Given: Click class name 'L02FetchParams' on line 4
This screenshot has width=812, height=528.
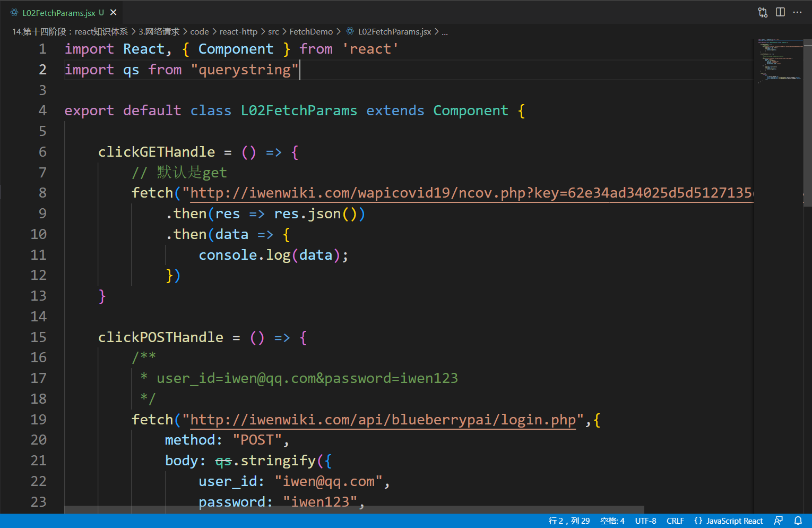Looking at the screenshot, I should coord(299,110).
